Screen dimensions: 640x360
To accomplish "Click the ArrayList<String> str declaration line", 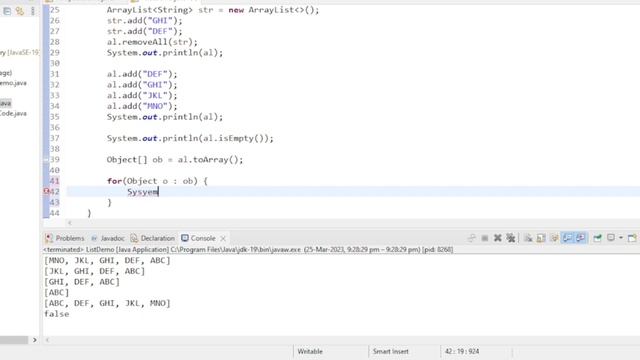I will pyautogui.click(x=213, y=10).
